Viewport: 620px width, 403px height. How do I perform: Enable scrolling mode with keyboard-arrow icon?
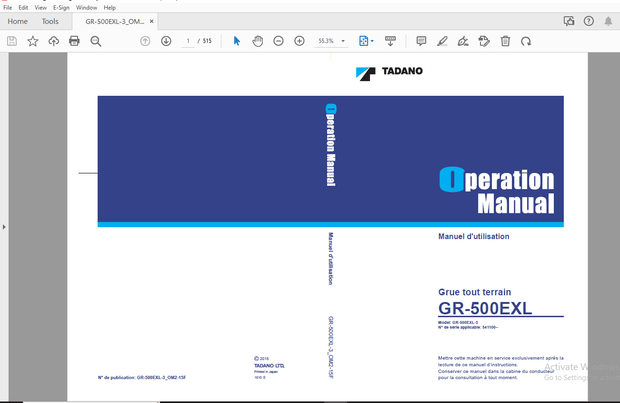390,41
